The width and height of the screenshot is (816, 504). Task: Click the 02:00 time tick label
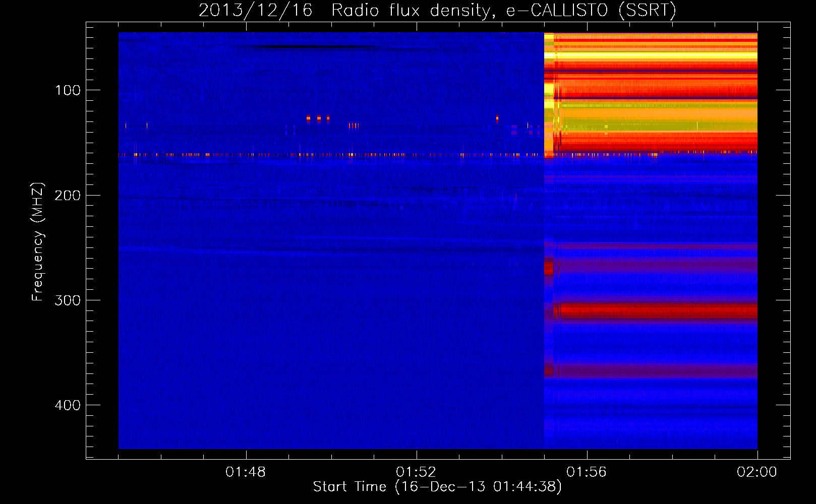[757, 472]
